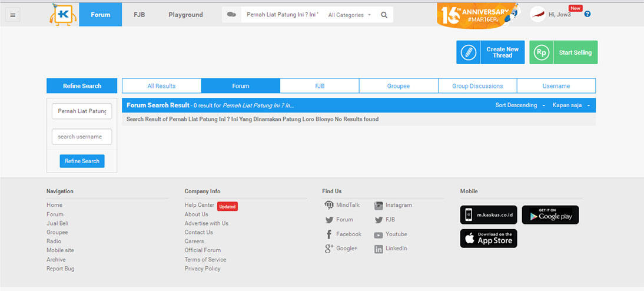644x291 pixels.
Task: Click the Create New Thread button
Action: tap(490, 52)
